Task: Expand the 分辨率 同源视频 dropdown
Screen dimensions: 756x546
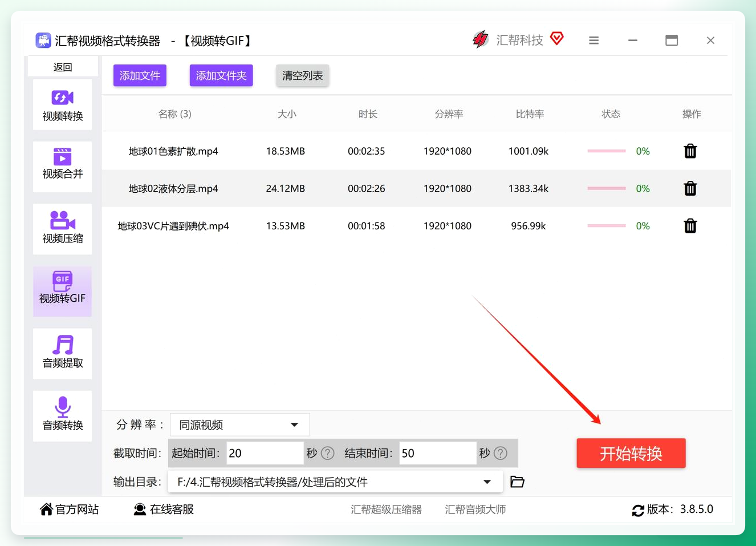Action: [240, 425]
